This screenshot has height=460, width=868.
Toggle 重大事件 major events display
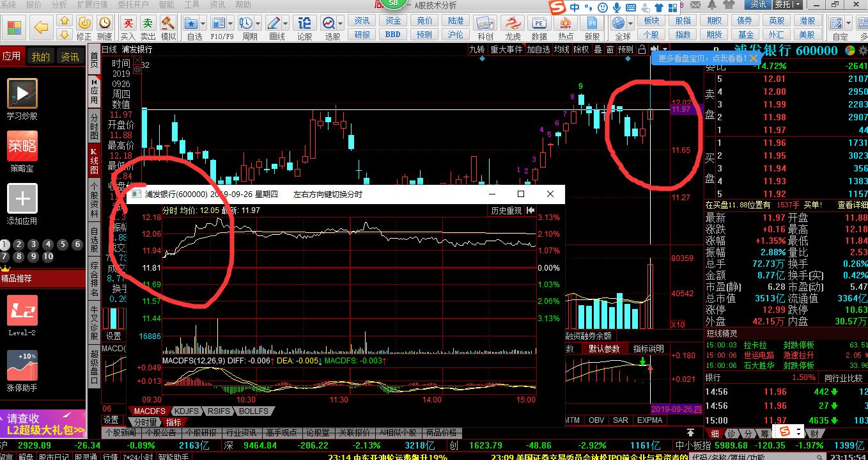(x=506, y=49)
